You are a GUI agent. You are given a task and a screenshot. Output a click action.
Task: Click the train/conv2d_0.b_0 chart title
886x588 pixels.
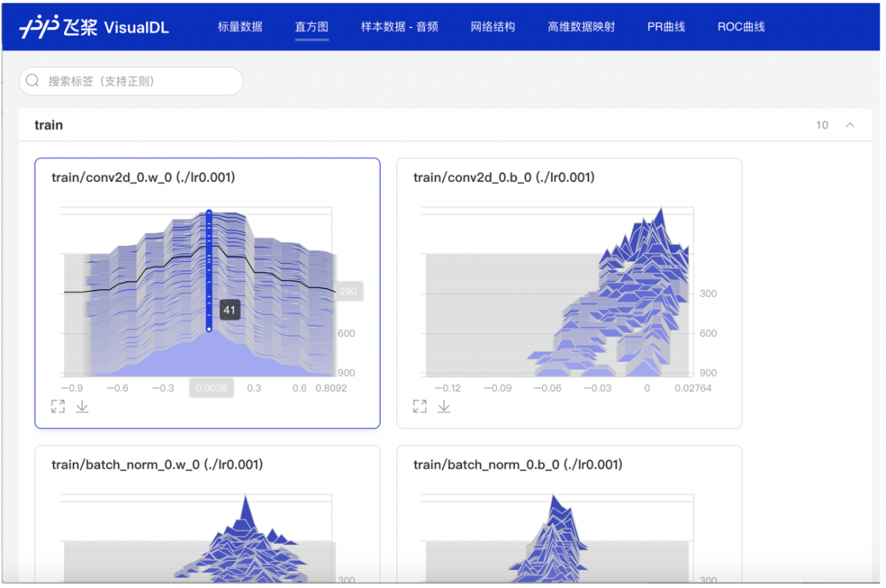[x=504, y=177]
